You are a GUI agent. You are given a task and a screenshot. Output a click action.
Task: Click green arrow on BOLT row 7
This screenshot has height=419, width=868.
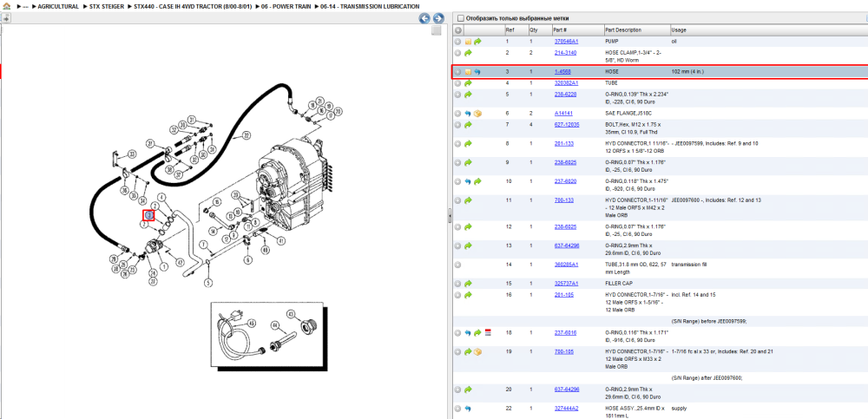click(468, 125)
